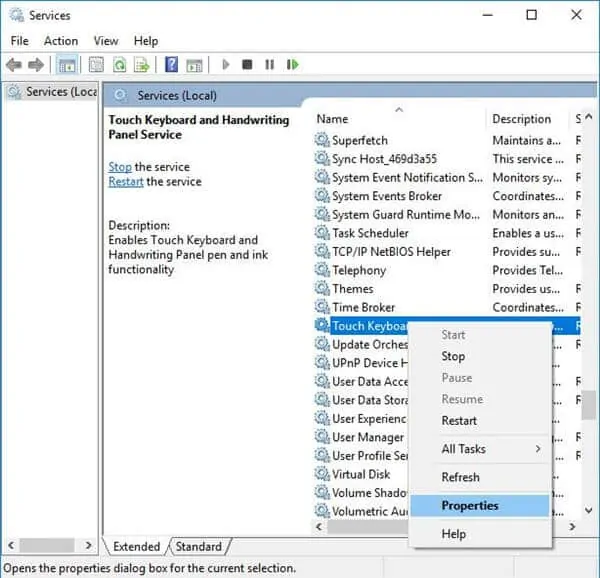Screen dimensions: 600x578
Task: Click the vertical scrollbar of services list
Action: (590, 403)
